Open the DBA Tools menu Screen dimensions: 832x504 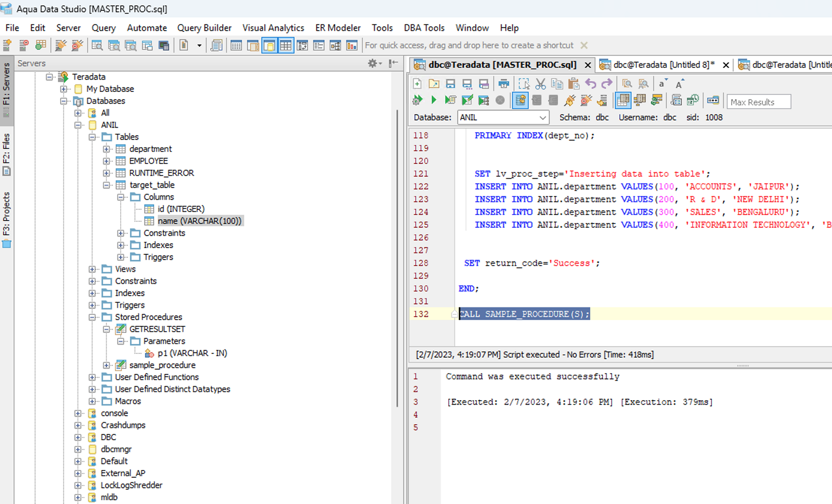(x=424, y=28)
